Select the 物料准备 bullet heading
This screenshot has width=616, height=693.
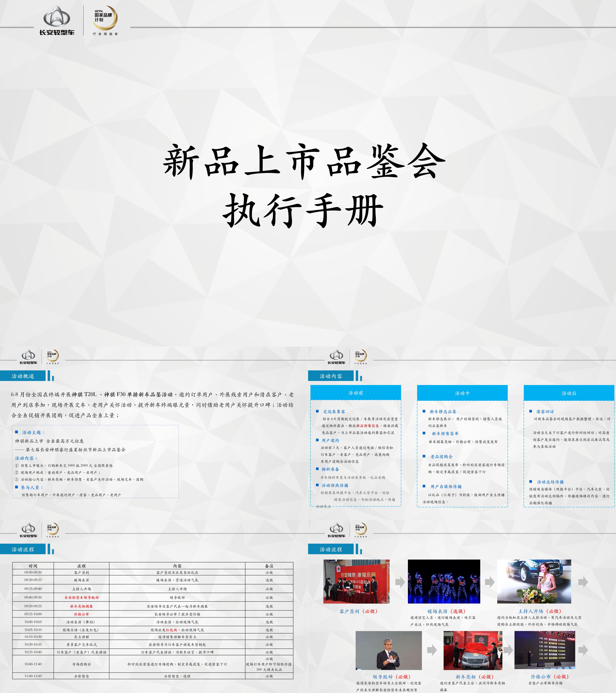[330, 469]
